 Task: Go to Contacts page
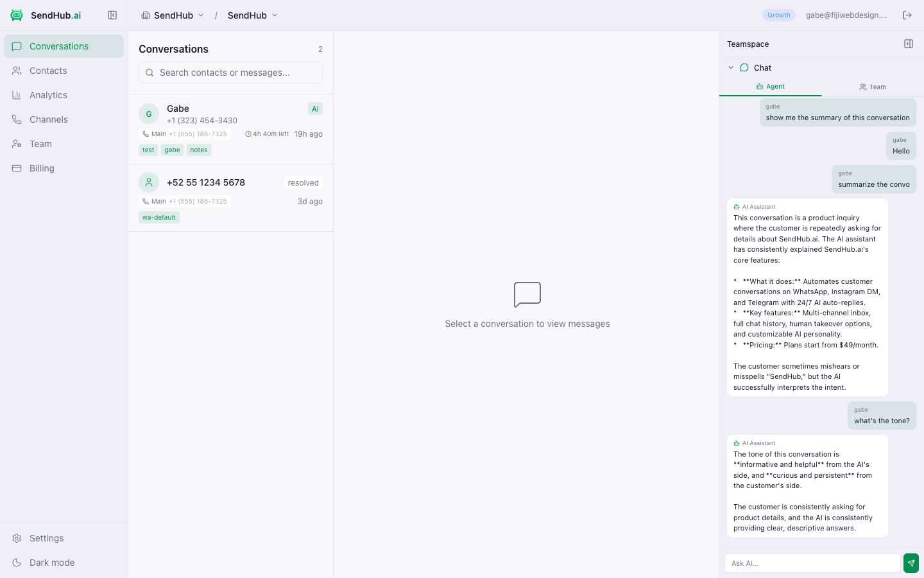(x=64, y=71)
